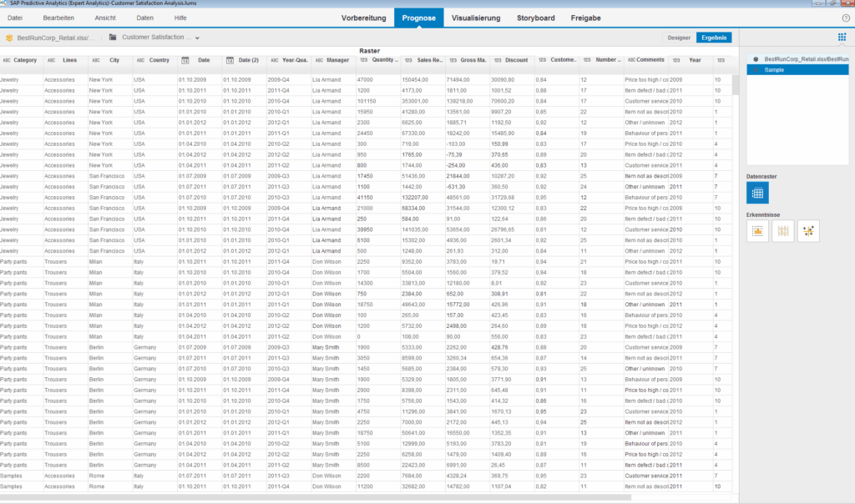Click the scatter matrix icon under Erkenntnisse
This screenshot has height=504, width=855.
coord(808,231)
